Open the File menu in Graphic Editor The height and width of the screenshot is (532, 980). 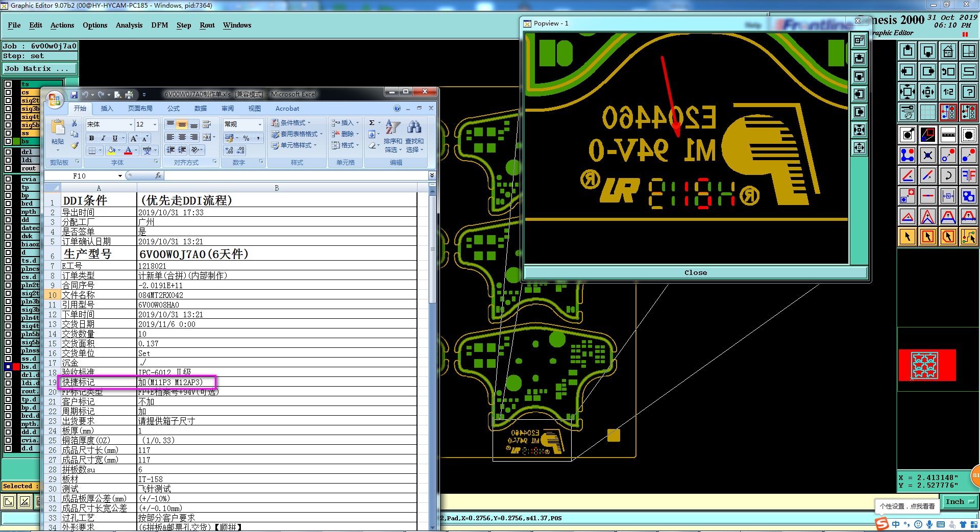(x=14, y=25)
